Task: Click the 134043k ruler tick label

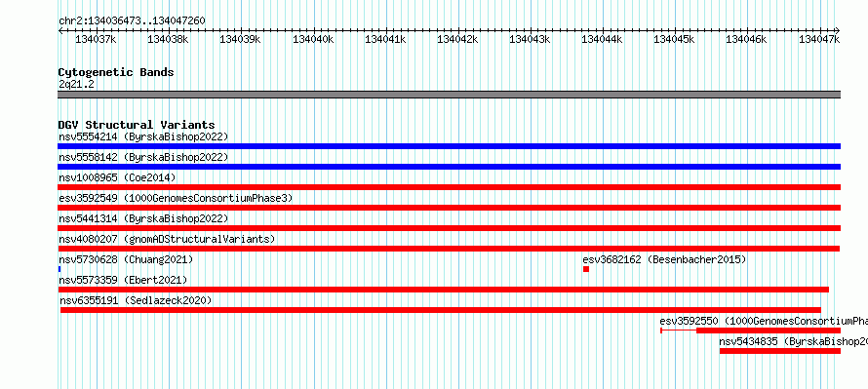Action: click(530, 39)
